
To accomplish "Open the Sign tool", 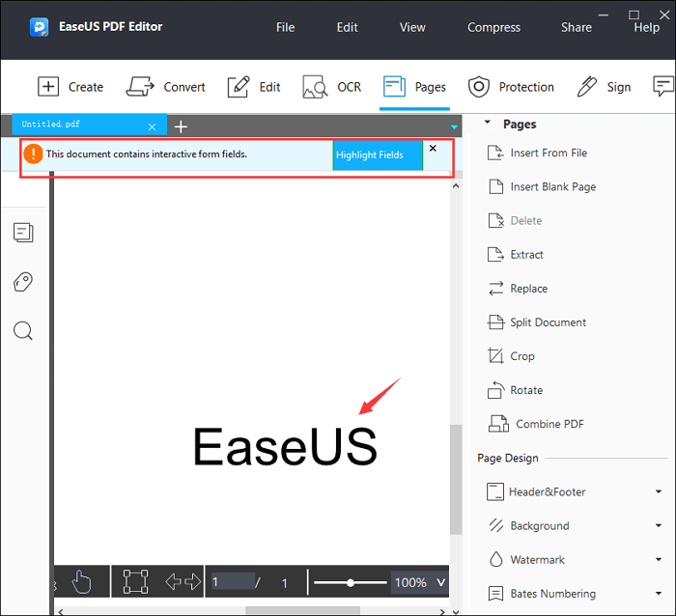I will click(604, 87).
